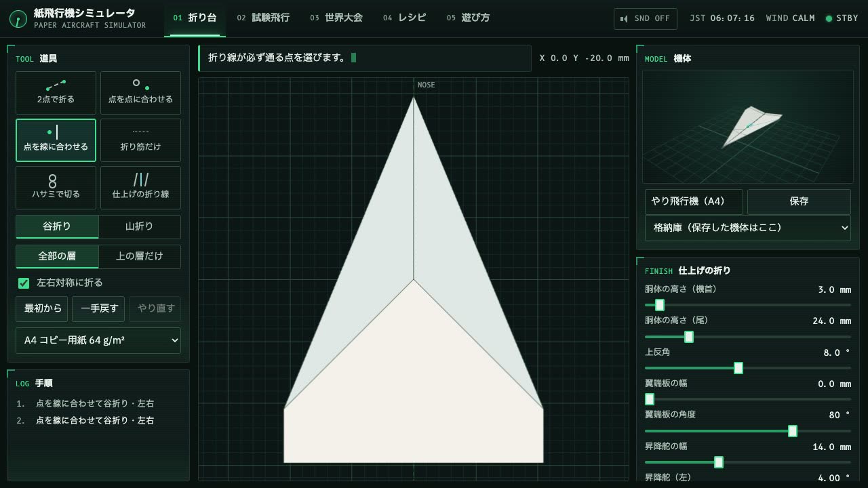Open the 格納庫 saved models dropdown
The image size is (868, 488).
tap(748, 228)
